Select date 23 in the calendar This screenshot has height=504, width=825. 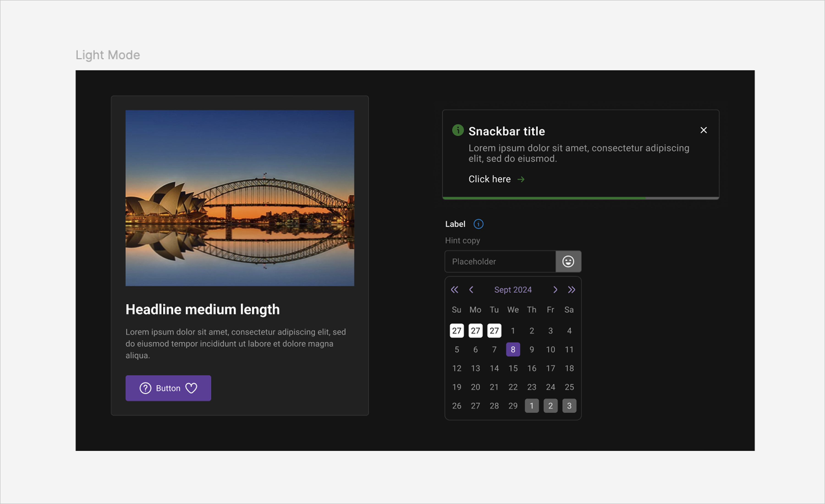click(x=532, y=387)
